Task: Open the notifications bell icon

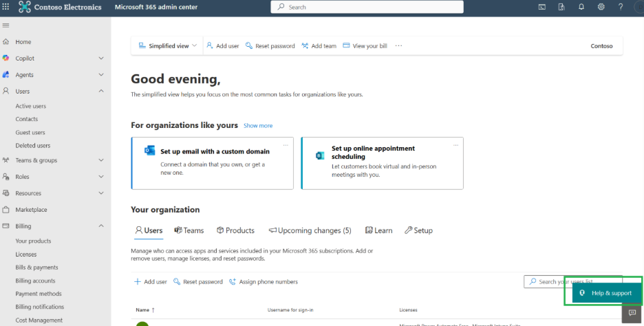Action: (581, 7)
